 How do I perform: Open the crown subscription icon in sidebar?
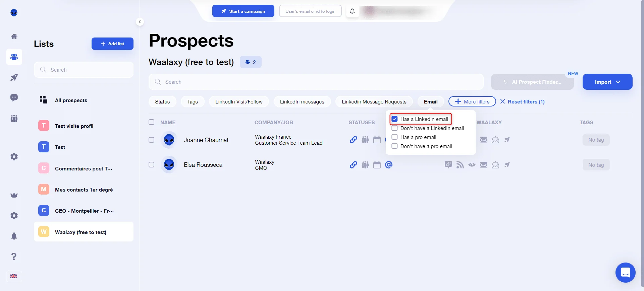(14, 195)
